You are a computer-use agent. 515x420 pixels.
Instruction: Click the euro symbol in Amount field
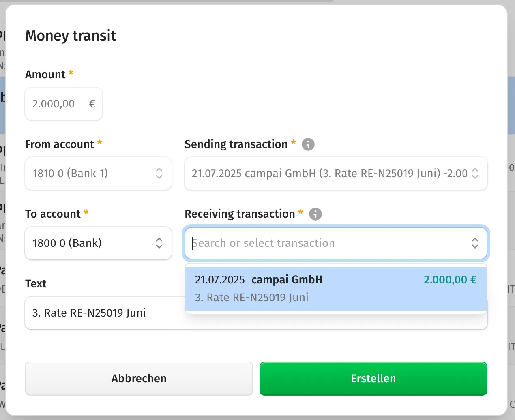coord(92,104)
